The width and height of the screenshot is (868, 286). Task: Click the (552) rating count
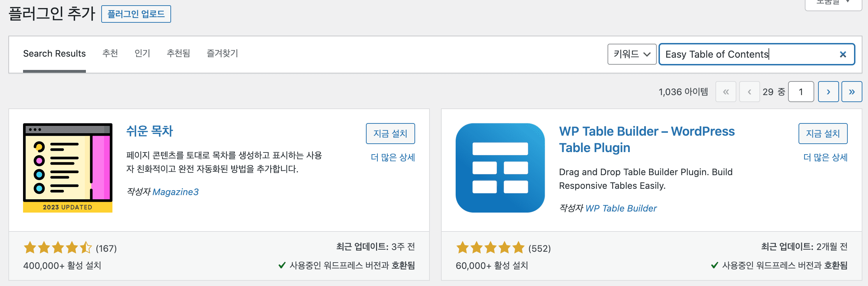pos(539,249)
